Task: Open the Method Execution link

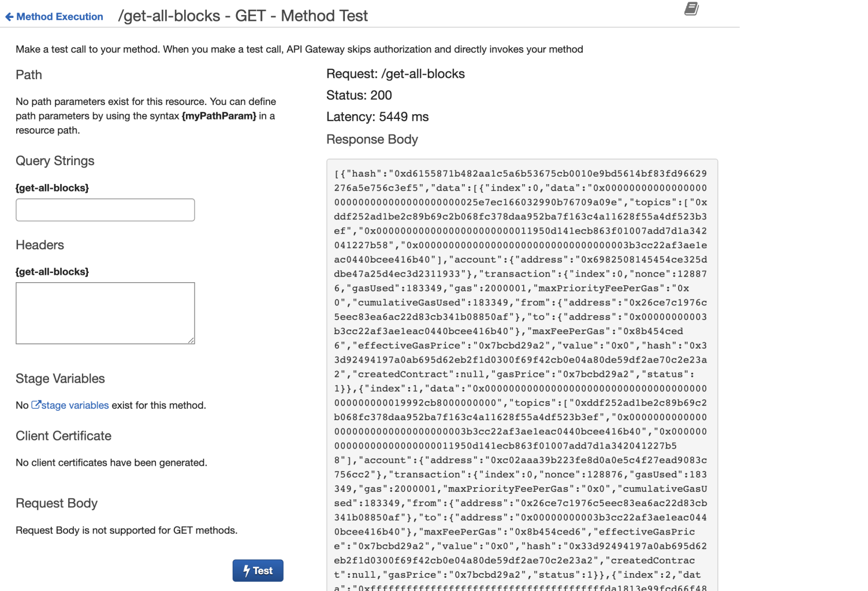Action: click(x=59, y=17)
